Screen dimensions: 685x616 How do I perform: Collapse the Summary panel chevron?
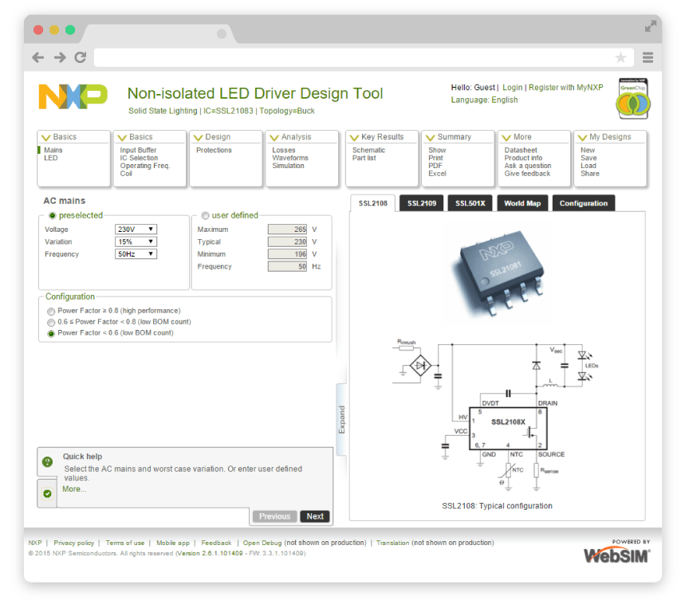coord(431,138)
